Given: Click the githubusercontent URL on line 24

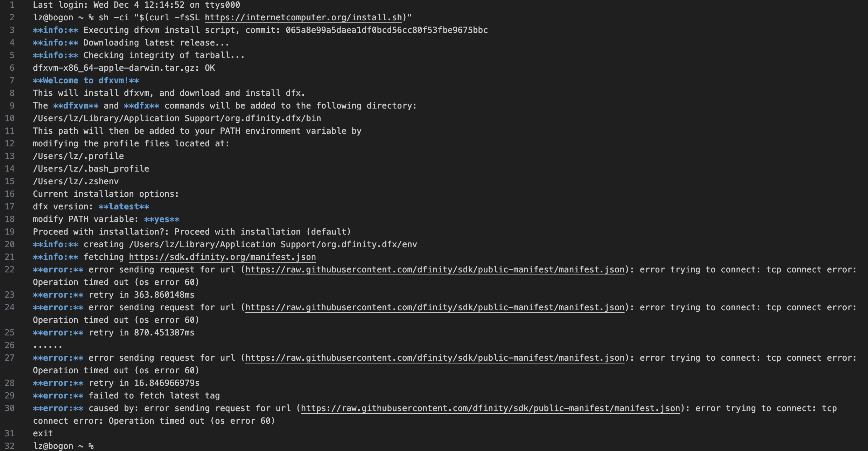Looking at the screenshot, I should [x=435, y=307].
